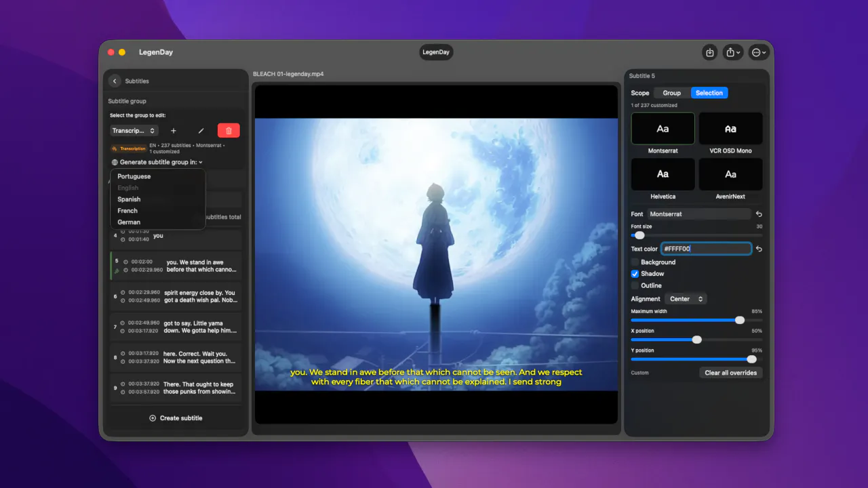The image size is (868, 488).
Task: Select subtitle 5 "you. We stand in awe"
Action: [176, 266]
